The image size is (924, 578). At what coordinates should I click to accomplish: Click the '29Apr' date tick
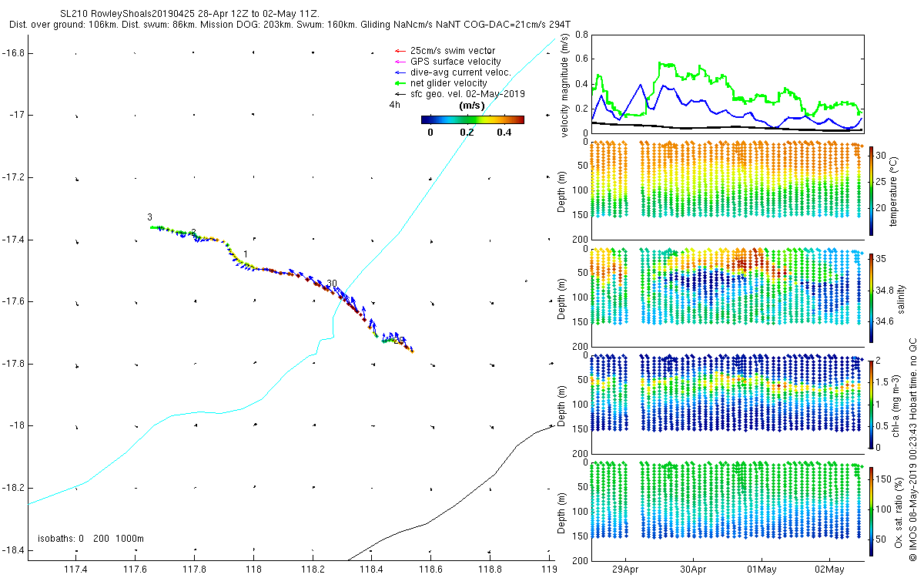pos(626,570)
